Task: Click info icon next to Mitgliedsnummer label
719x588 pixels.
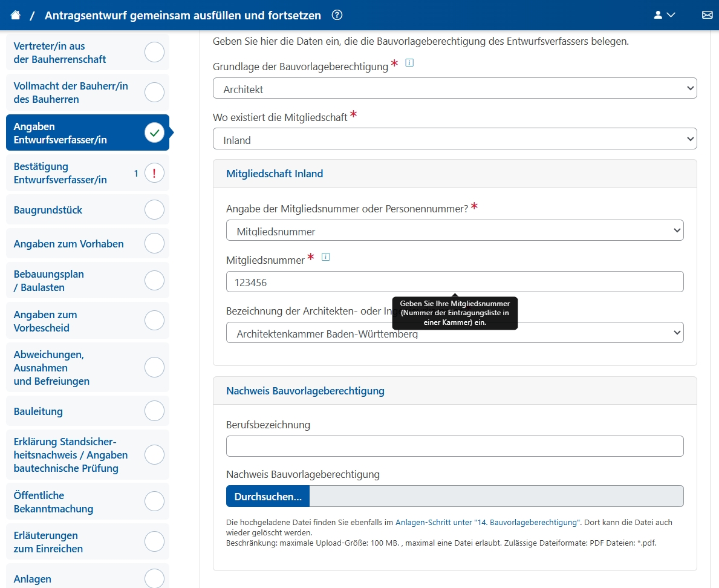Action: click(x=326, y=257)
